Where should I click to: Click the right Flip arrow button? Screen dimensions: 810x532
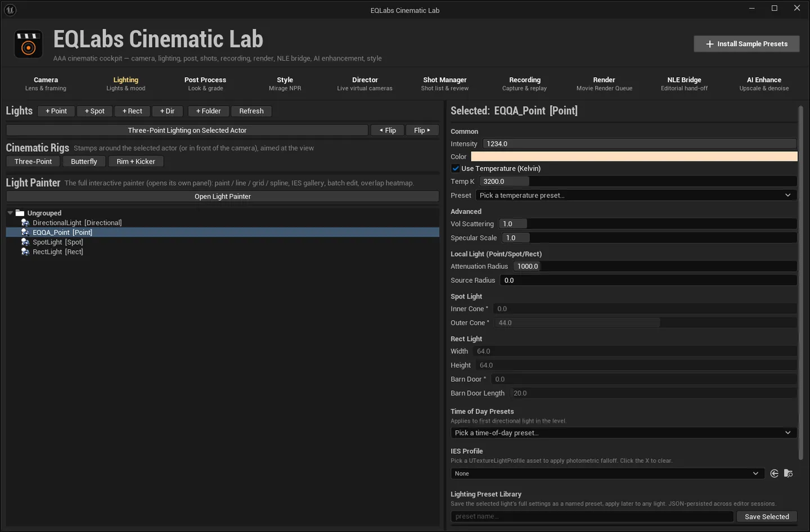coord(422,130)
